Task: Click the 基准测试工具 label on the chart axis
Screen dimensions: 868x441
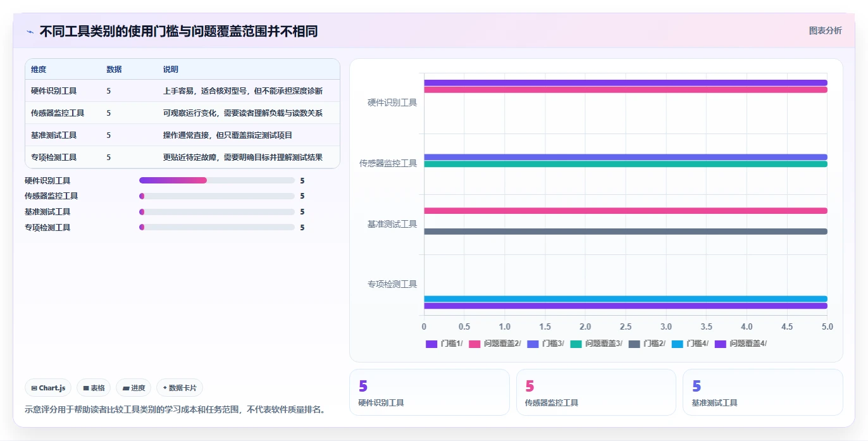Action: [392, 224]
